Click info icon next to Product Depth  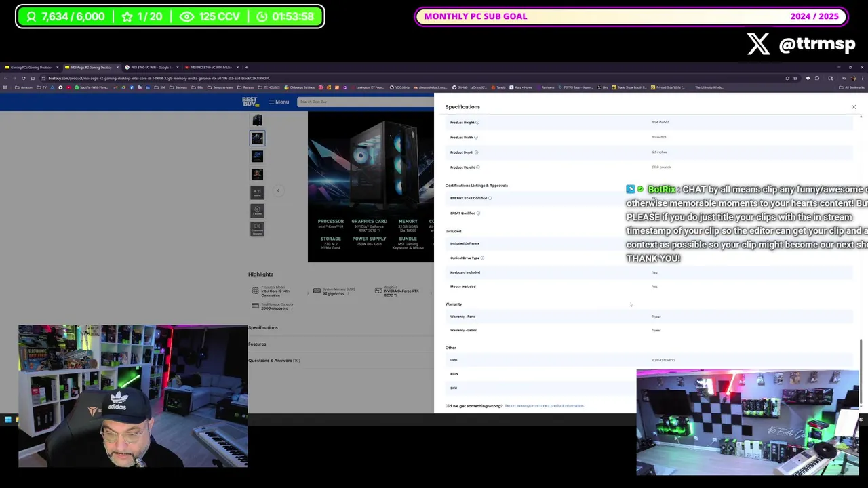coord(477,152)
